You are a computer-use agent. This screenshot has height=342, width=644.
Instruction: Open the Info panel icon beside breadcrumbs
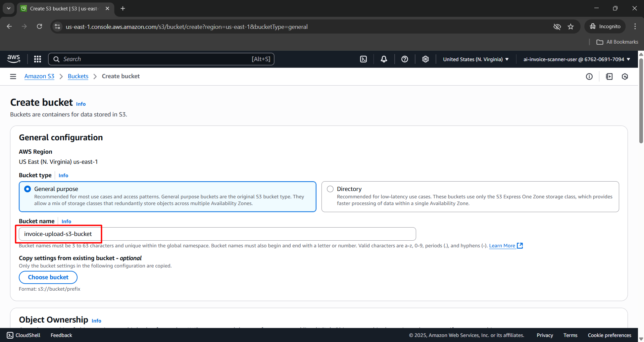[x=589, y=76]
